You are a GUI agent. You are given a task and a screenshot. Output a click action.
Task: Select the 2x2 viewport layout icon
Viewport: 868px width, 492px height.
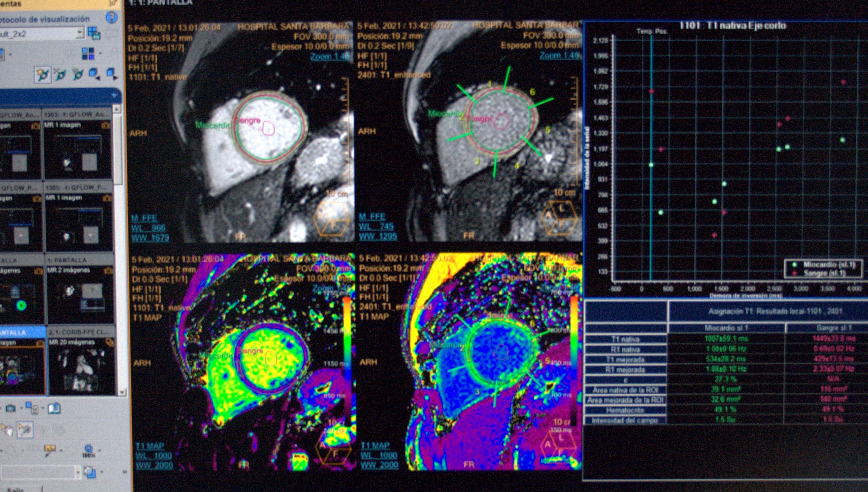pyautogui.click(x=88, y=53)
